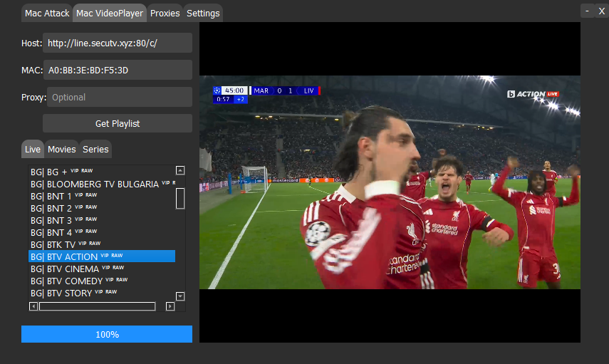The width and height of the screenshot is (609, 364).
Task: Click the horizontal scrollbar thumb of channel list
Action: (97, 306)
